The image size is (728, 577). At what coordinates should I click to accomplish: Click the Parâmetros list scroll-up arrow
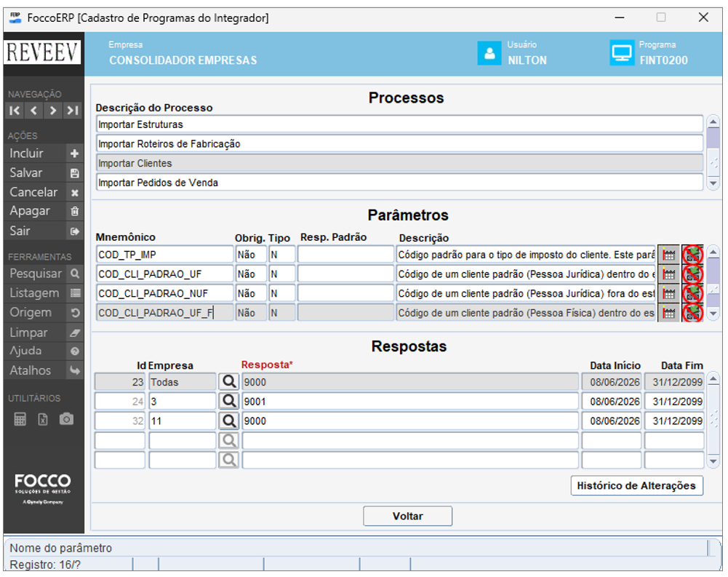[x=713, y=252]
